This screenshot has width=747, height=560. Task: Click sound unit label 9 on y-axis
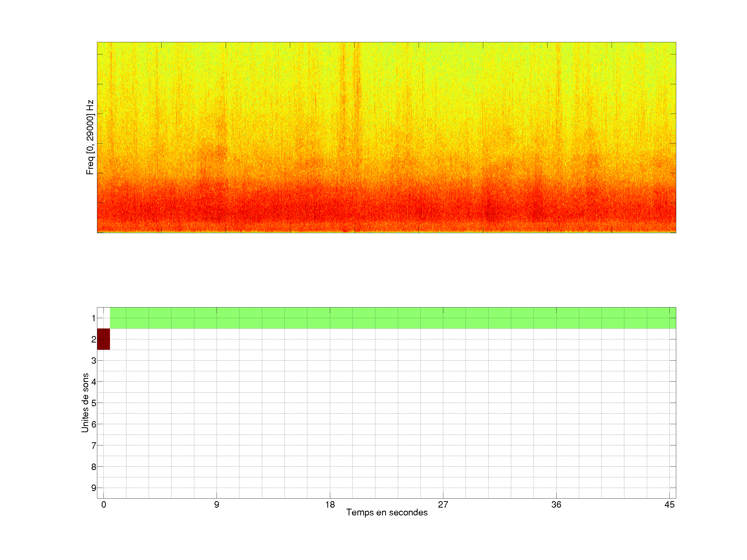point(94,488)
